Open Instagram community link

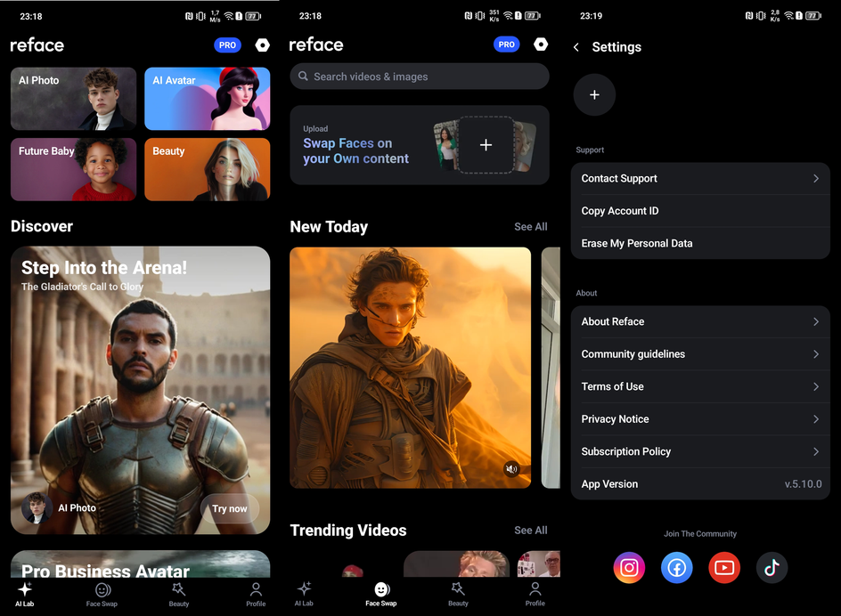click(x=629, y=567)
